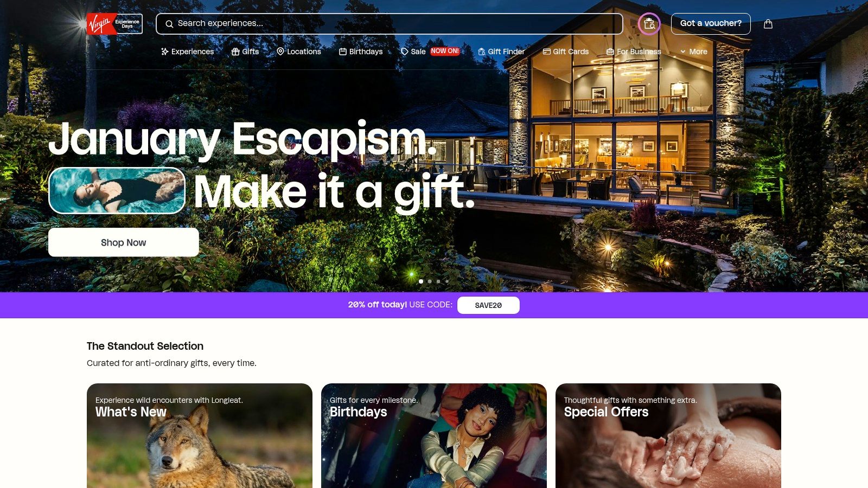Click the Shop Now button
Viewport: 868px width, 488px height.
coord(124,242)
